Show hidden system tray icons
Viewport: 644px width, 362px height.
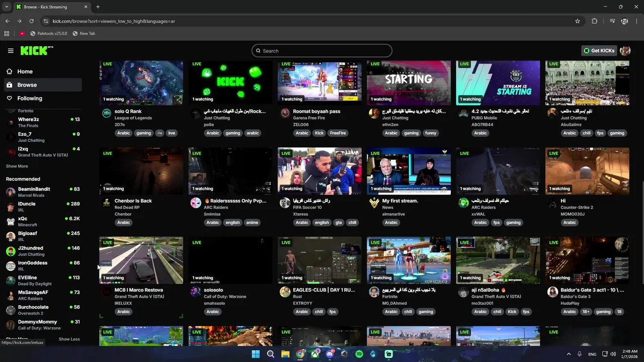569,354
